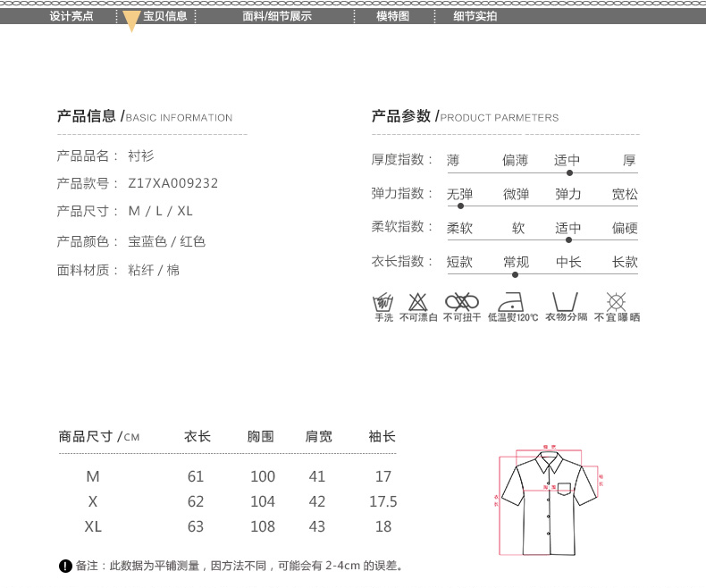
Task: Click sleeve length value 17.5
Action: [383, 501]
